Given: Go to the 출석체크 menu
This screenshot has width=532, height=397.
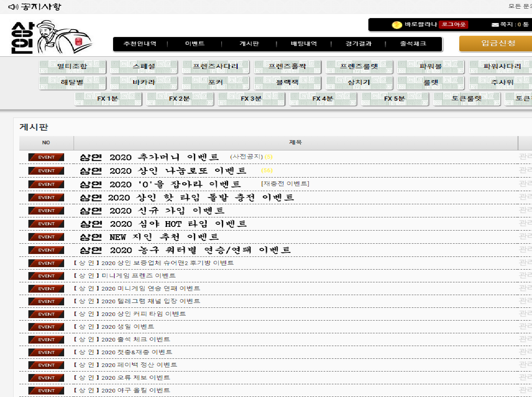Looking at the screenshot, I should point(413,44).
